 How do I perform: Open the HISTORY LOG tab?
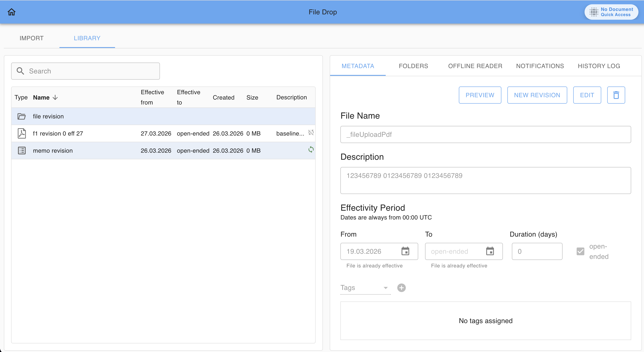(x=599, y=66)
